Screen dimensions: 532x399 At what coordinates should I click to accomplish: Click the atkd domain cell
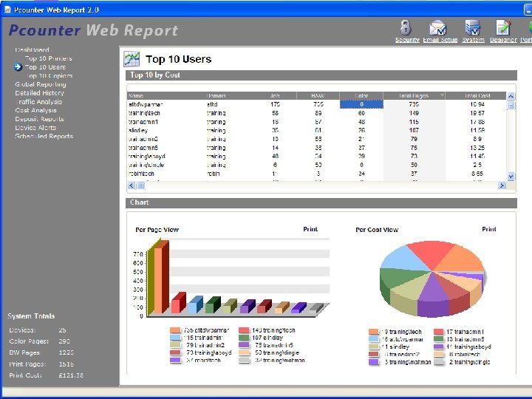pos(212,104)
